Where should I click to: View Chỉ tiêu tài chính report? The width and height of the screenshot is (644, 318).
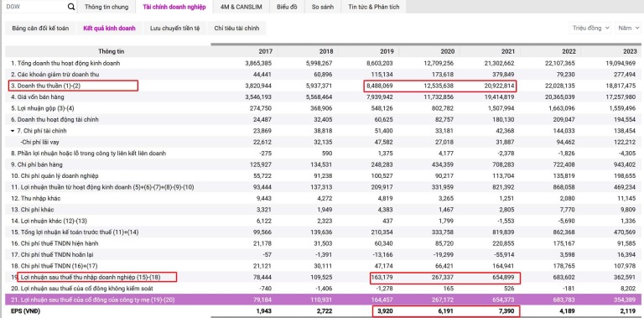pos(236,29)
